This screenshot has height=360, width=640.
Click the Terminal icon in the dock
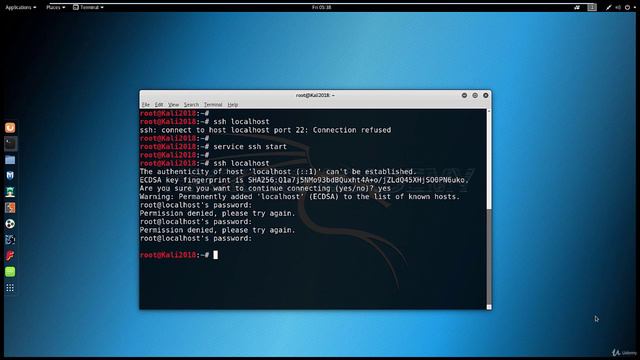(x=10, y=144)
